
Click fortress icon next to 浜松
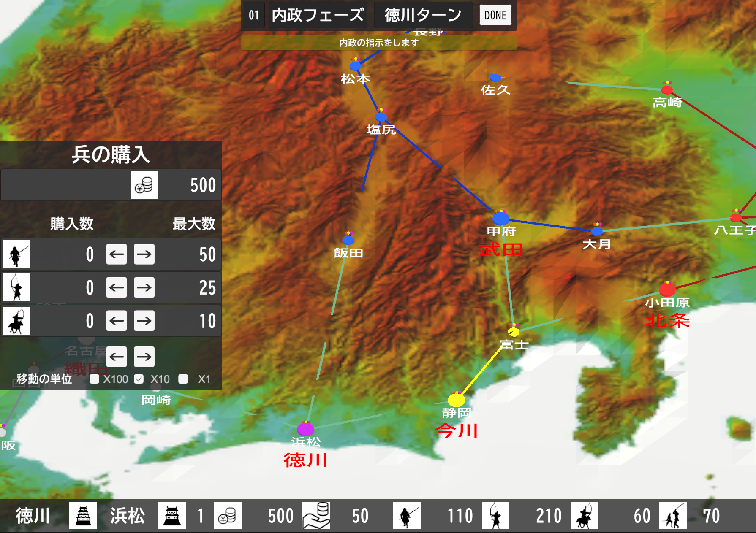pyautogui.click(x=172, y=515)
